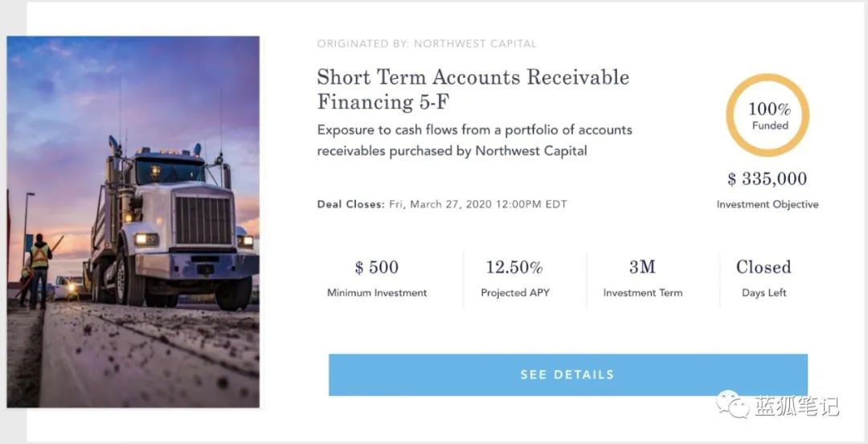The height and width of the screenshot is (444, 868).
Task: Click the $335,000 investment objective amount
Action: click(767, 179)
